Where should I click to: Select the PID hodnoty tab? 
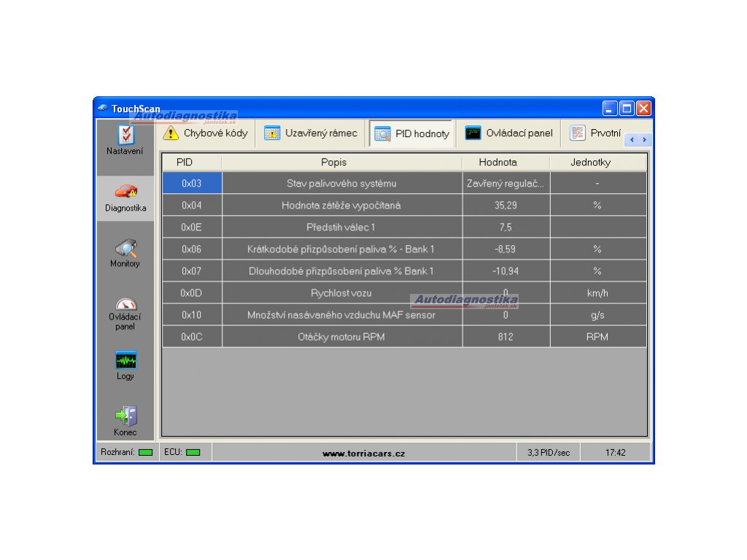pos(411,134)
